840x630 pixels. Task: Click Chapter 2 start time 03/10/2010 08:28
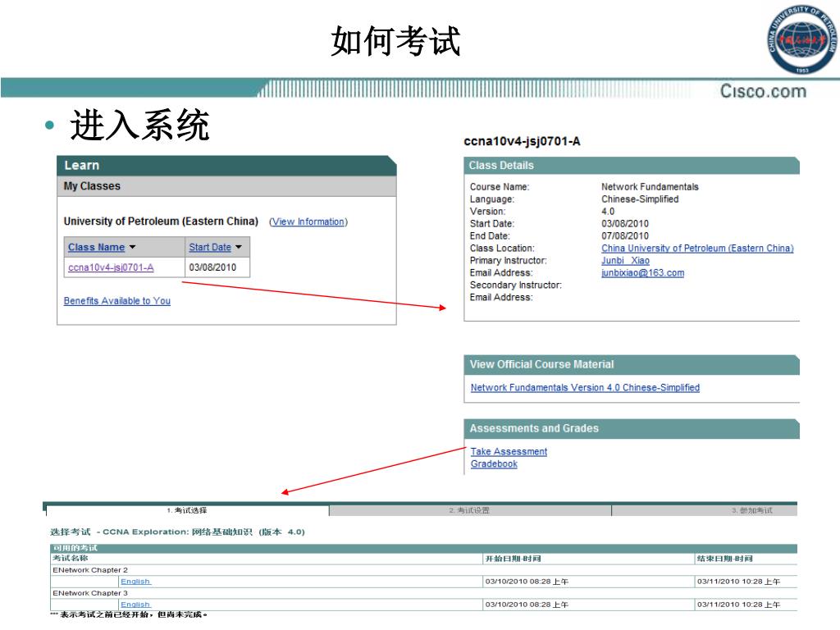[527, 582]
